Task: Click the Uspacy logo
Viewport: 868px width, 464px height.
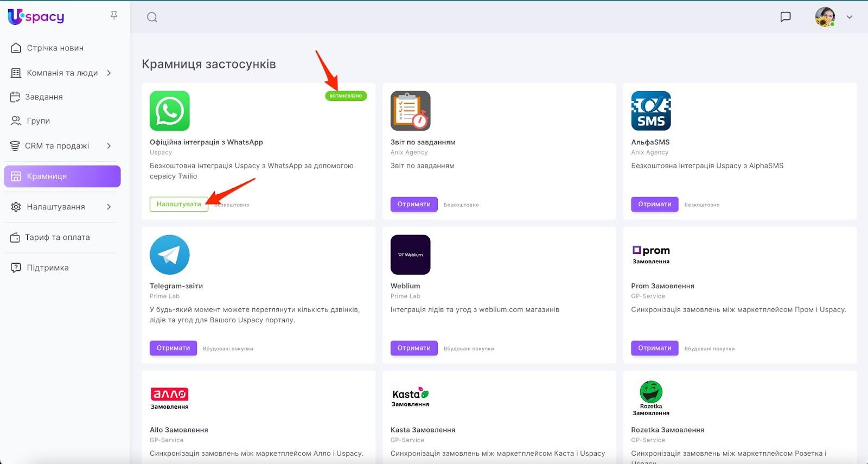Action: (36, 17)
